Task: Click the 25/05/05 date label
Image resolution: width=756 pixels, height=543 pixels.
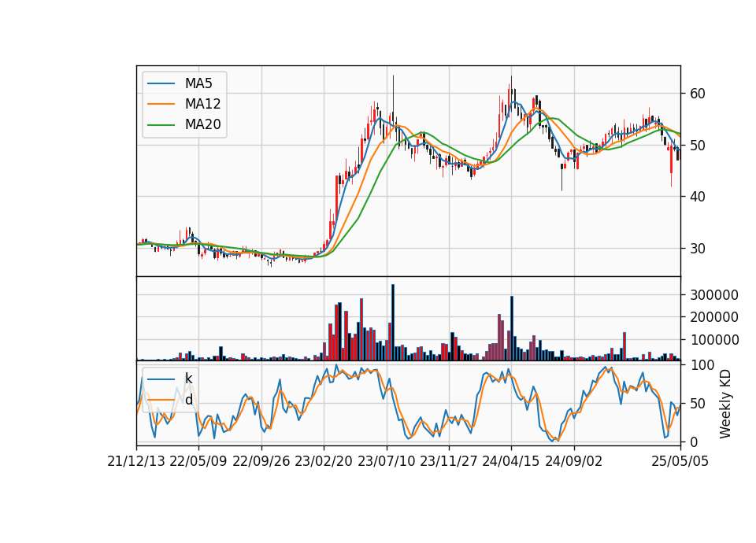Action: pos(680,462)
